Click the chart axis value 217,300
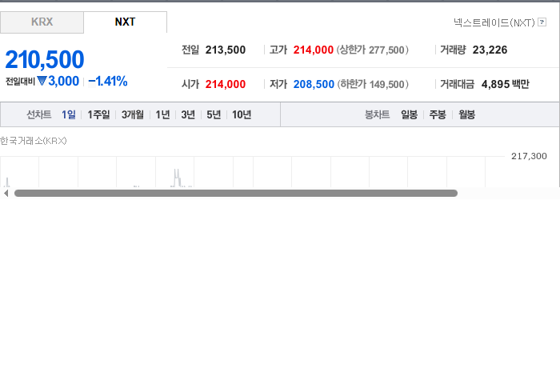Image resolution: width=560 pixels, height=392 pixels. click(529, 156)
